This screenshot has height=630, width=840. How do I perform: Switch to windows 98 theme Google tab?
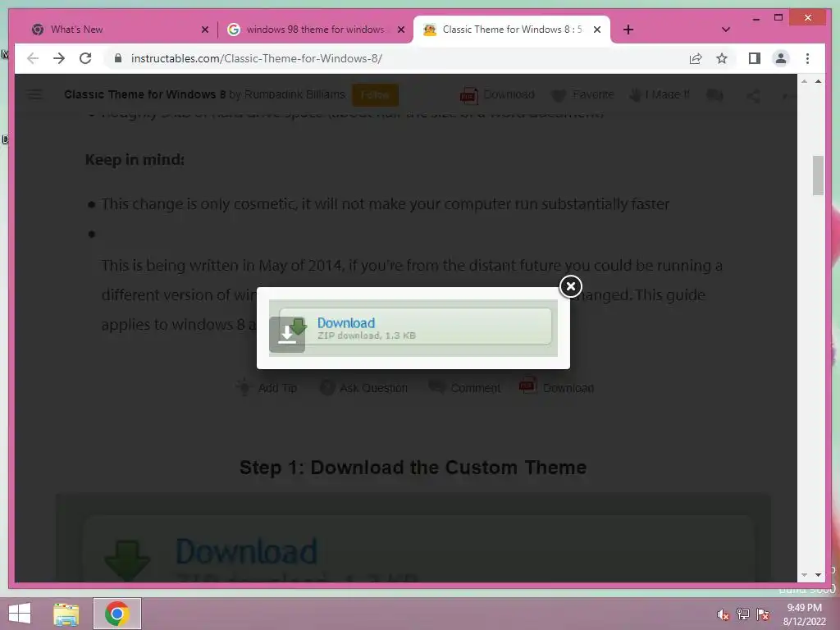[315, 30]
